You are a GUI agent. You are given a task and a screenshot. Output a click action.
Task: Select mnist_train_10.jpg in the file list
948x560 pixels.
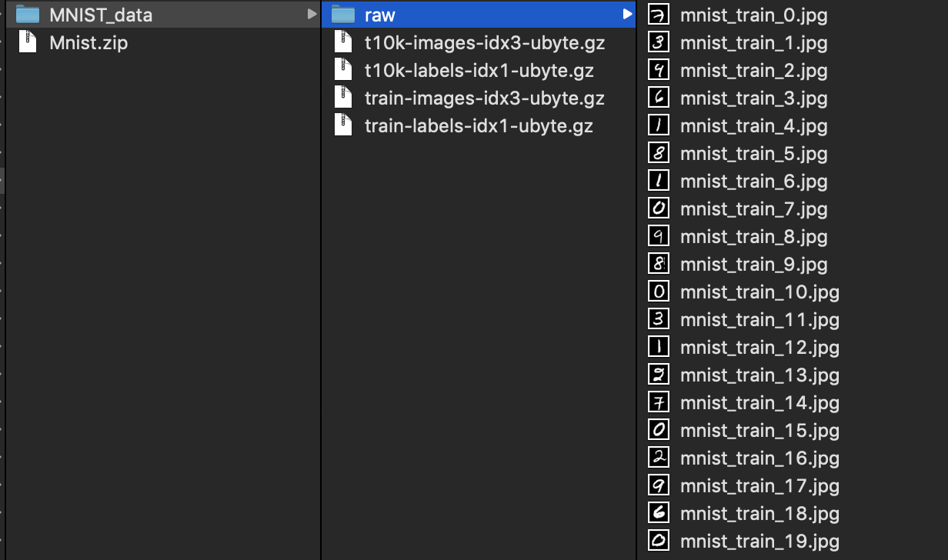pos(759,292)
